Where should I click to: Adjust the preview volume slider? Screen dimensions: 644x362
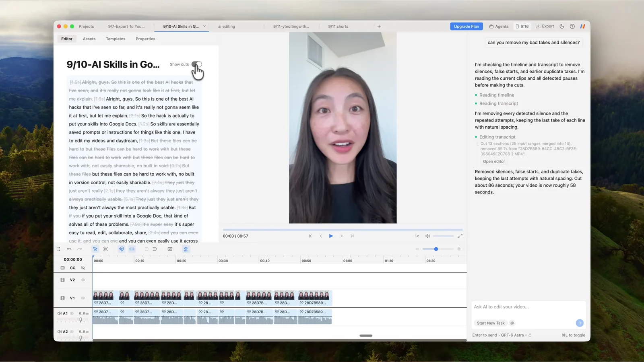[443, 236]
